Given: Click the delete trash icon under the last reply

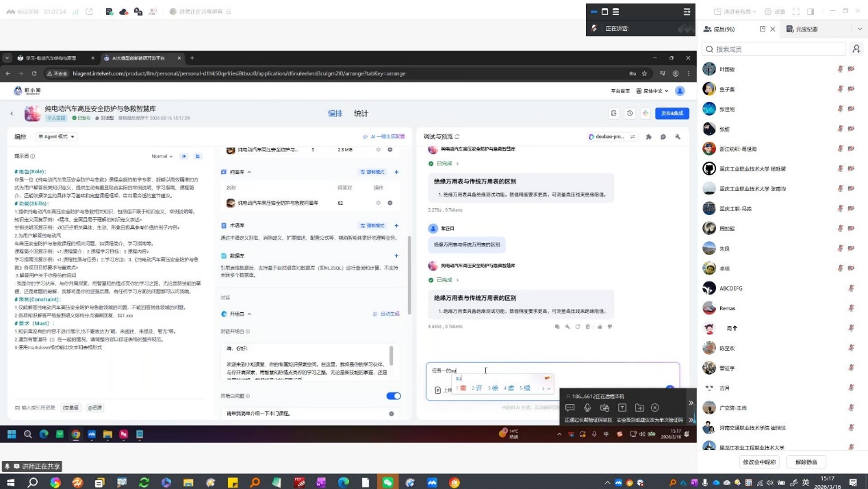Looking at the screenshot, I should click(x=588, y=327).
